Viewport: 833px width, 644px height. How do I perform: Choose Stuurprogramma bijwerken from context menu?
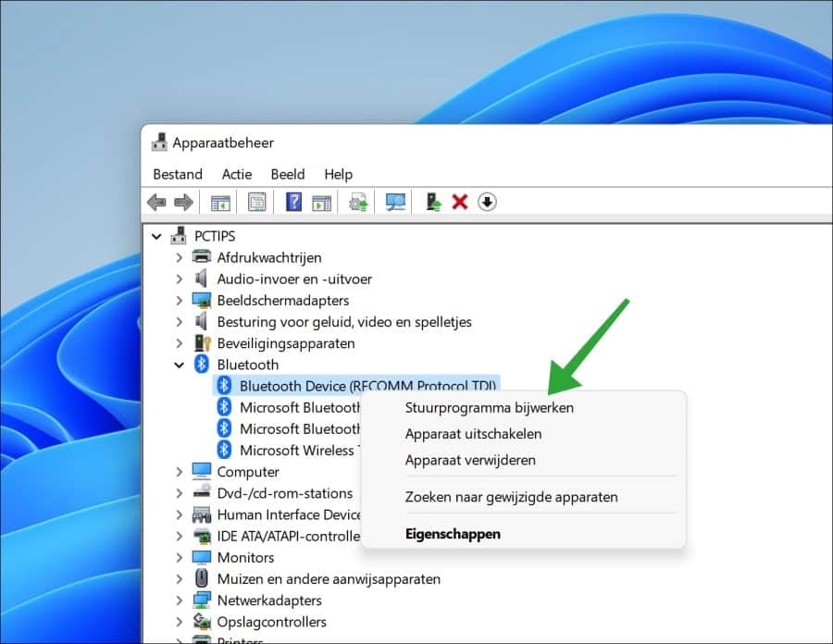(523, 408)
